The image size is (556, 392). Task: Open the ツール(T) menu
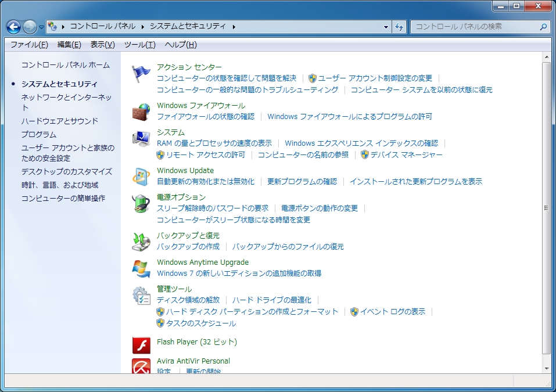click(x=139, y=45)
